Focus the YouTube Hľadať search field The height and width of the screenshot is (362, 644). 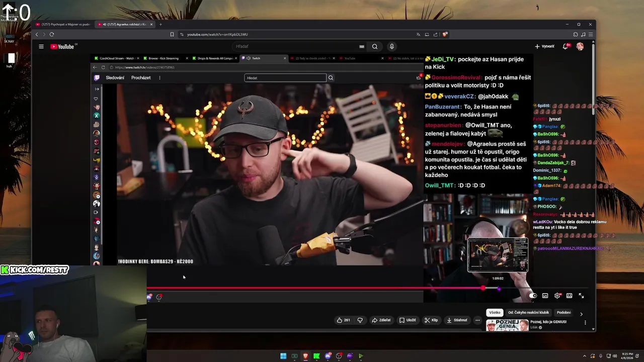coord(299,46)
